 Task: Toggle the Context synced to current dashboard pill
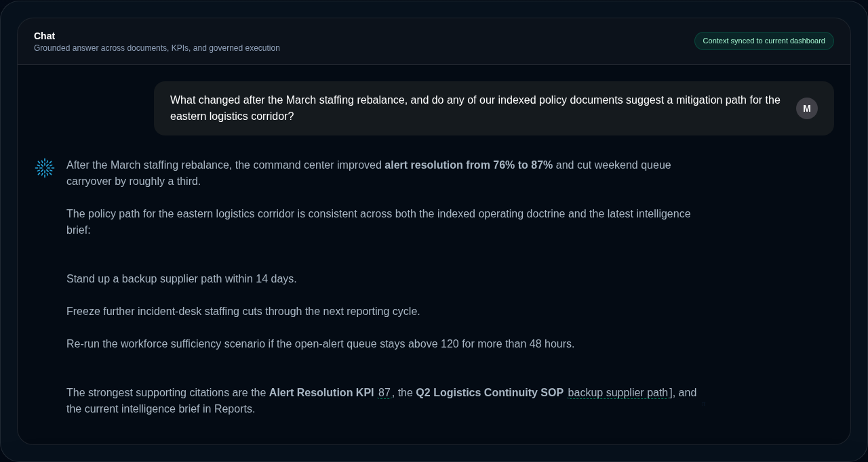(x=764, y=41)
